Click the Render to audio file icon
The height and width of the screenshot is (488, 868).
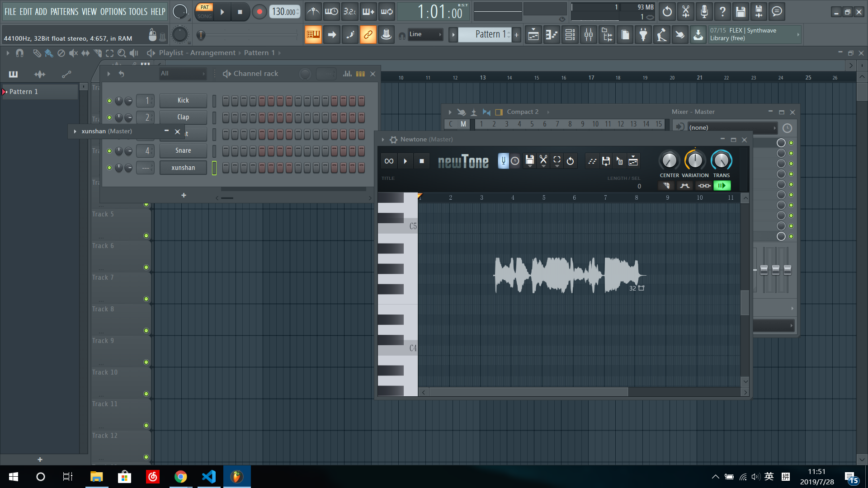(759, 12)
